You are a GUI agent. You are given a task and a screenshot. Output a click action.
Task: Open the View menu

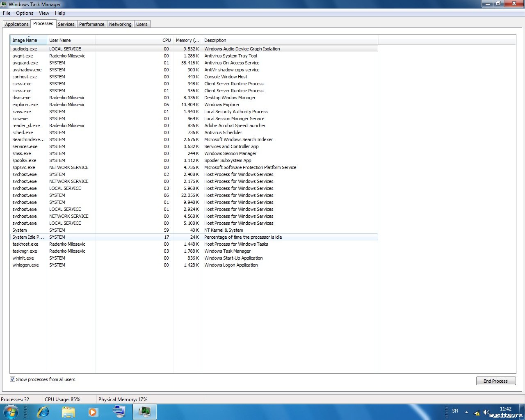tap(44, 13)
